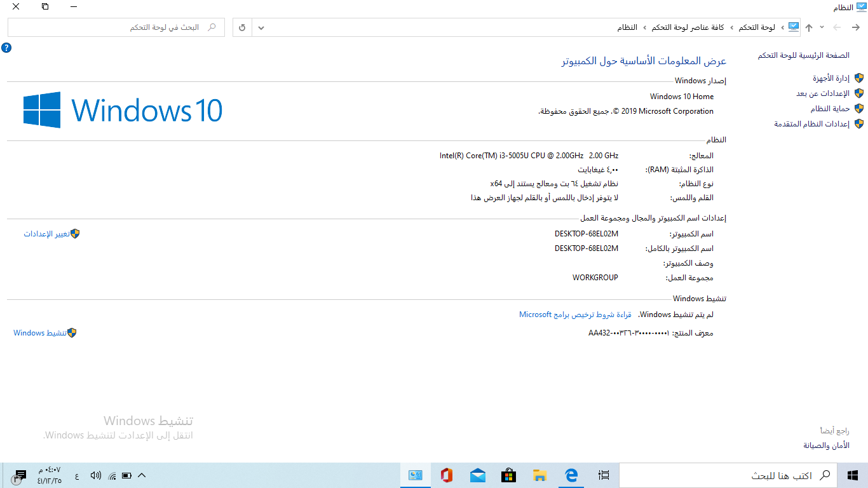Click the Windows 10 Home edition text
The width and height of the screenshot is (868, 488).
[682, 97]
